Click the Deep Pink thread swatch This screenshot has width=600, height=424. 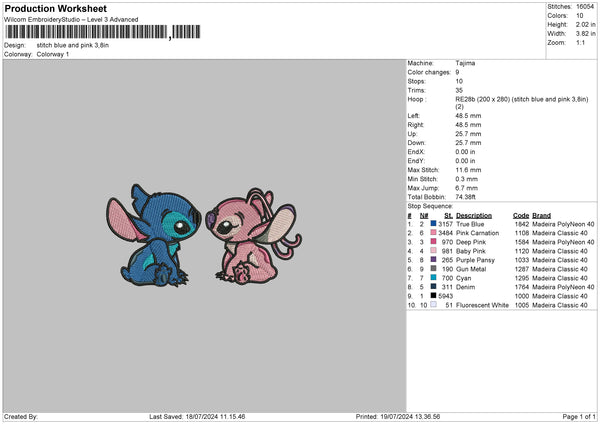click(435, 242)
